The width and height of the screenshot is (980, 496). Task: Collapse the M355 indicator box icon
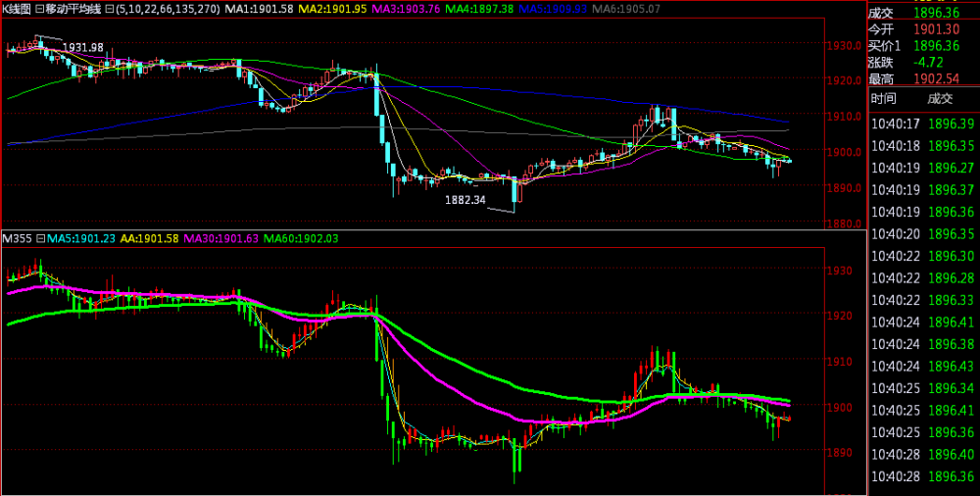(x=41, y=238)
